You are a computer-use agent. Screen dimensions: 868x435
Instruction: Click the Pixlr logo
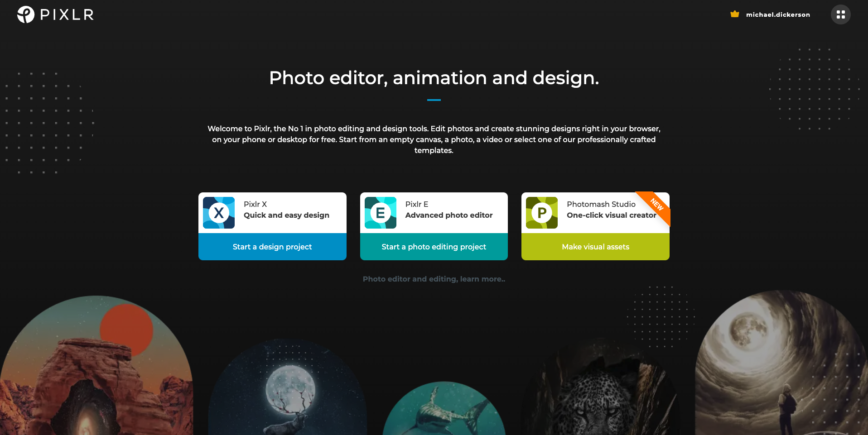click(x=54, y=14)
